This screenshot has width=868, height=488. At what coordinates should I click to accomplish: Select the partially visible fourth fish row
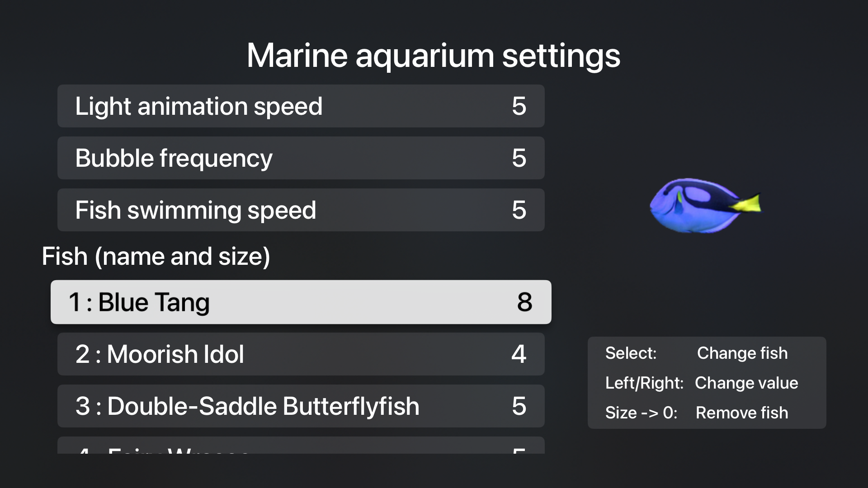[301, 446]
